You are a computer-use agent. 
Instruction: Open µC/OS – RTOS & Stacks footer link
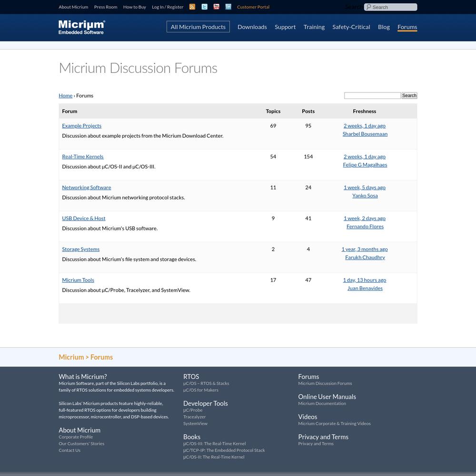click(x=206, y=383)
